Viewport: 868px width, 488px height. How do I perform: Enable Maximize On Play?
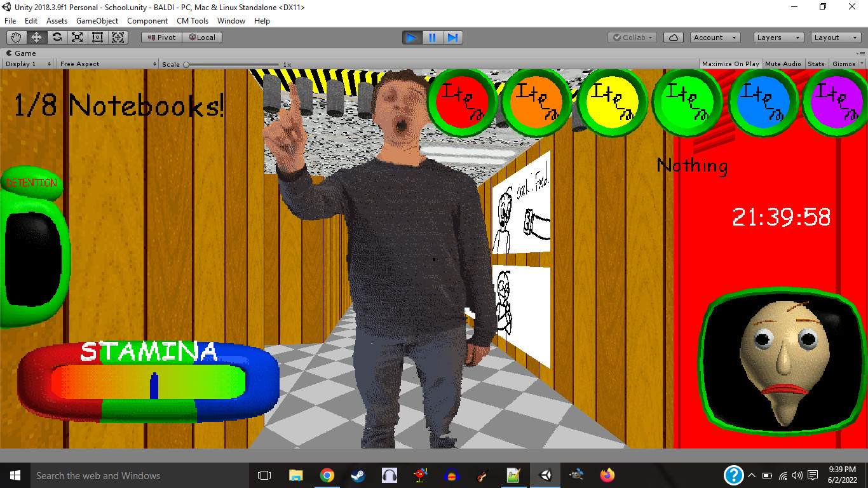coord(730,64)
